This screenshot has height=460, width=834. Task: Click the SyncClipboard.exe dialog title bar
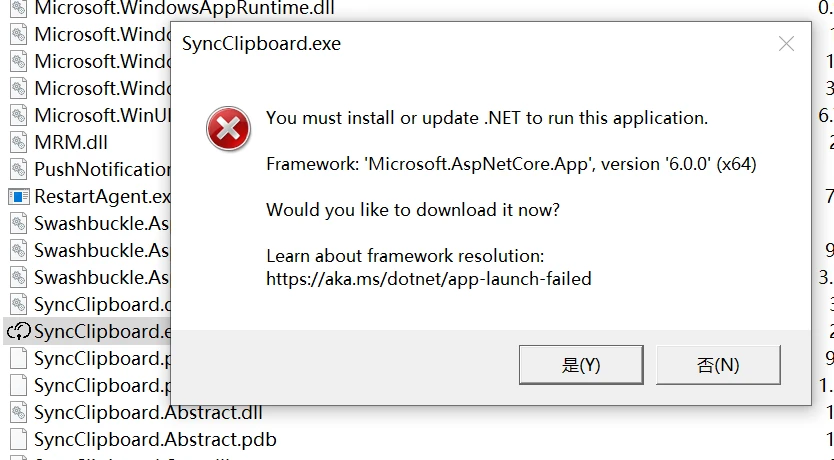click(450, 44)
